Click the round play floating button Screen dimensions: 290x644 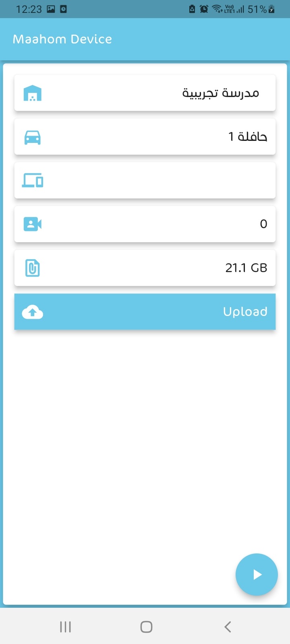click(257, 574)
